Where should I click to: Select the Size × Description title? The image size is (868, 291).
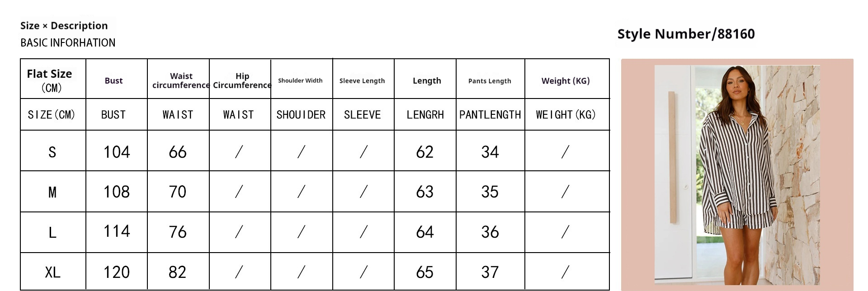click(x=64, y=26)
